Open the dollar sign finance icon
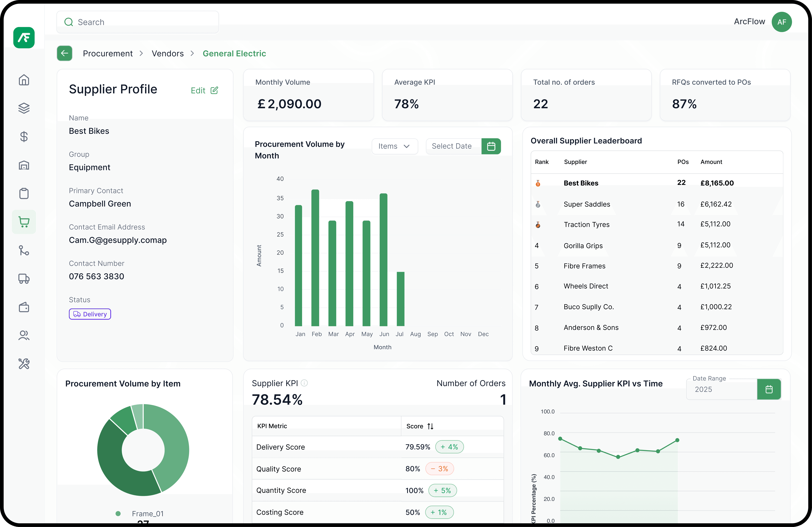The height and width of the screenshot is (527, 812). [24, 137]
